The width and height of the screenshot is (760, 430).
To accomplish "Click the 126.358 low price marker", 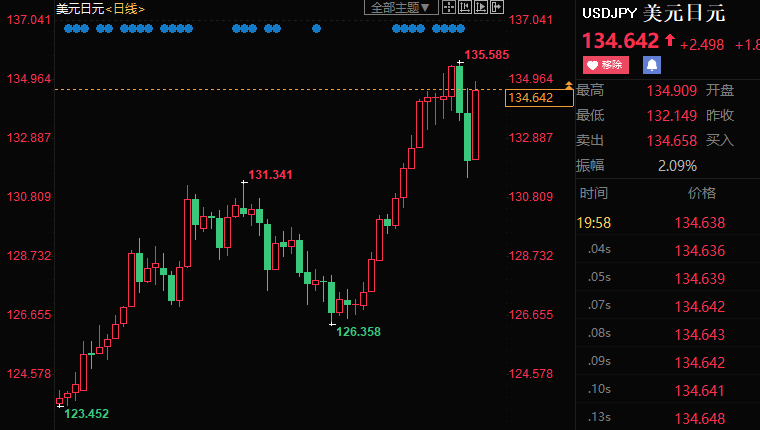I will click(x=358, y=331).
